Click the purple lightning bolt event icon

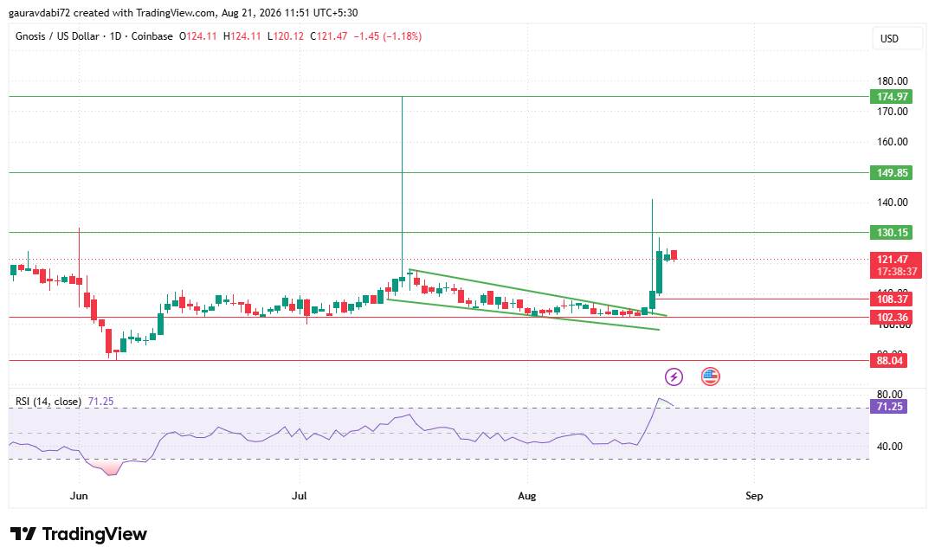point(674,377)
